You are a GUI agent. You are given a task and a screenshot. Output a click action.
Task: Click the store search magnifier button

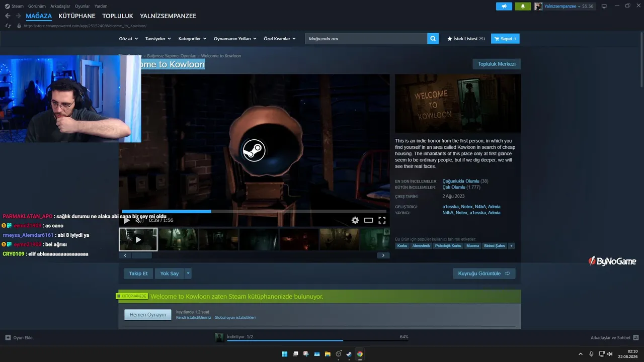(433, 39)
